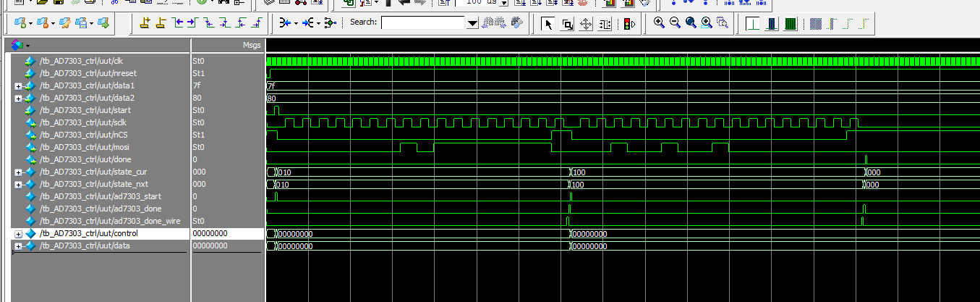Viewport: 980px width, 302px height.
Task: Click the Collapse Time at cursor icon
Action: pos(307,23)
